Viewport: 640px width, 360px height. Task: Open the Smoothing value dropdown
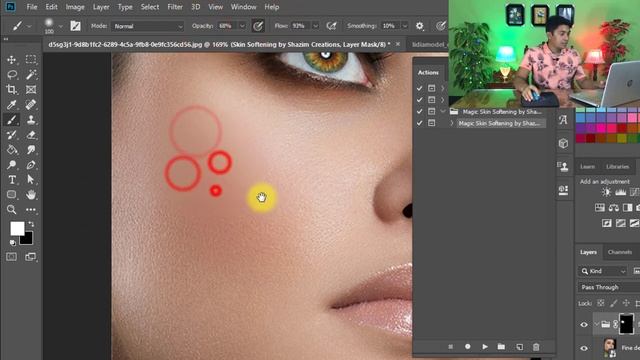[404, 26]
